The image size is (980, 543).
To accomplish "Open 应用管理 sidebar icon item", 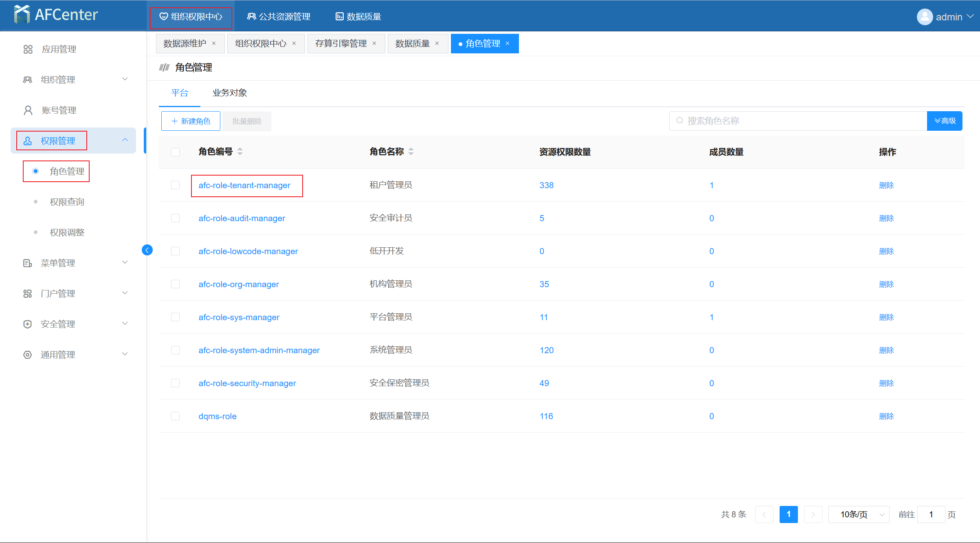I will tap(28, 49).
